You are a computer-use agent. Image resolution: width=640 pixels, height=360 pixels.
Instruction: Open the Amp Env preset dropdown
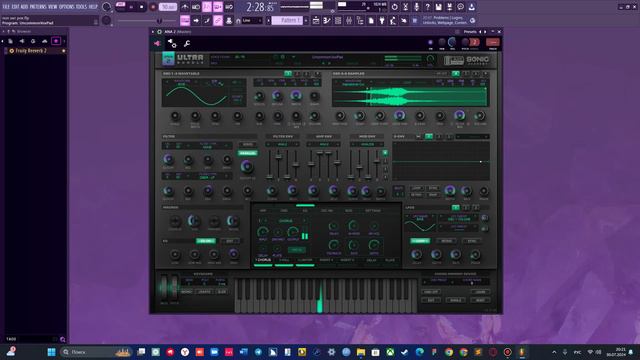click(x=324, y=144)
